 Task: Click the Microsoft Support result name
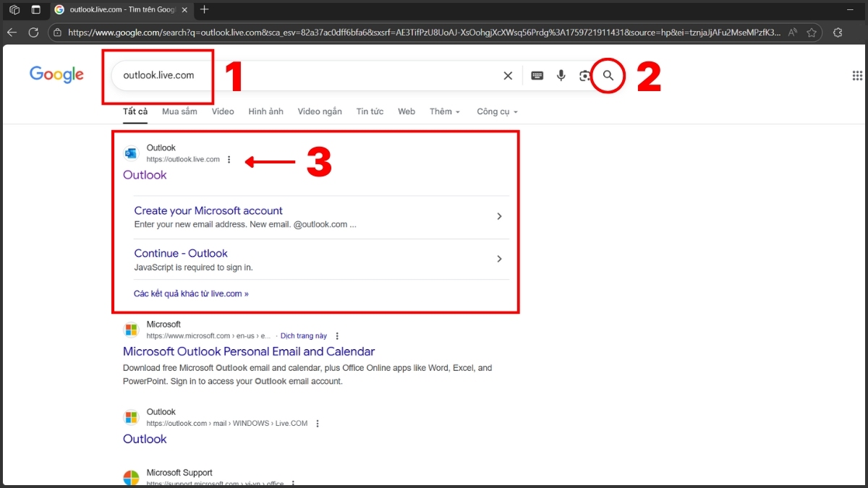click(179, 473)
